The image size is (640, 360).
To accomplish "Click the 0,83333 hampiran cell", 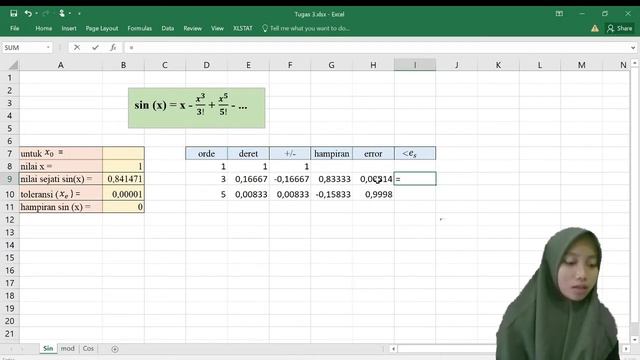I will click(x=331, y=179).
